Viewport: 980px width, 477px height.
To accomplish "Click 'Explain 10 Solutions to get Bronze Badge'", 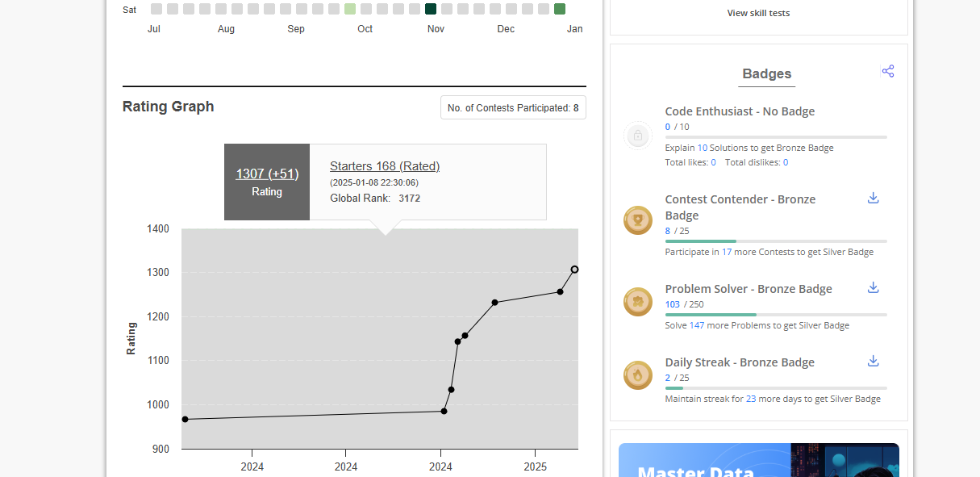I will 749,148.
